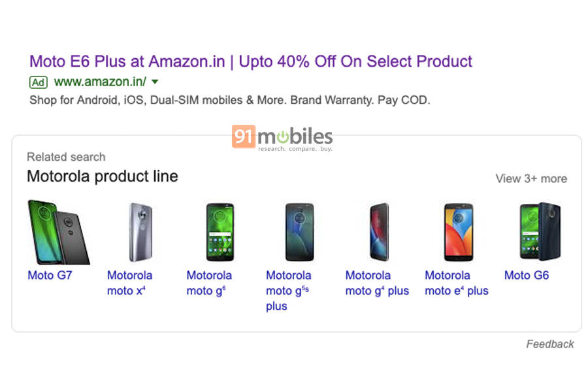This screenshot has width=588, height=392.
Task: Open the Motorola moto g5s plus text link
Action: [x=288, y=290]
